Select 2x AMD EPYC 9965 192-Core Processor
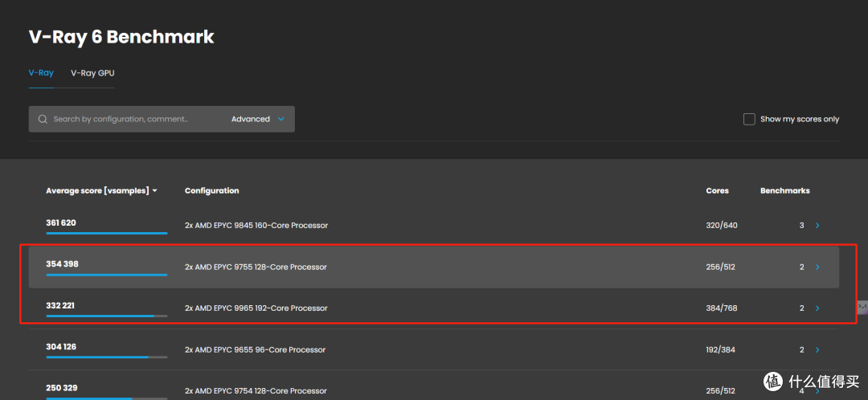The height and width of the screenshot is (400, 868). coord(256,308)
